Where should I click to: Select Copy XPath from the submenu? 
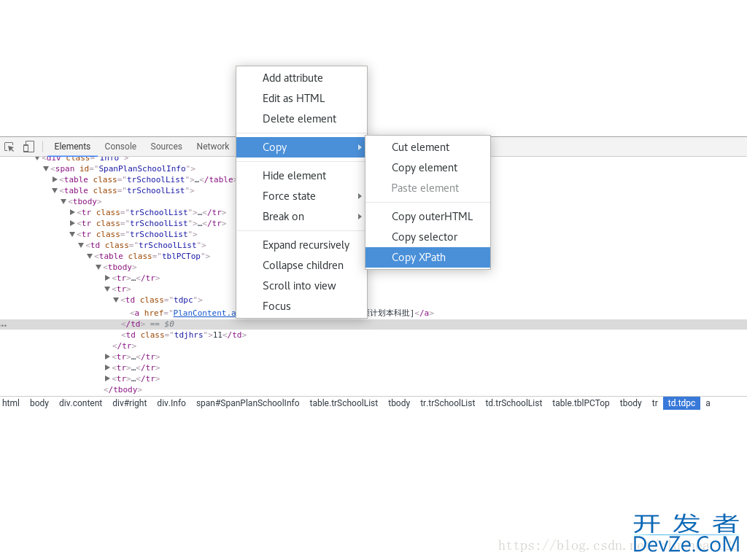pos(418,257)
